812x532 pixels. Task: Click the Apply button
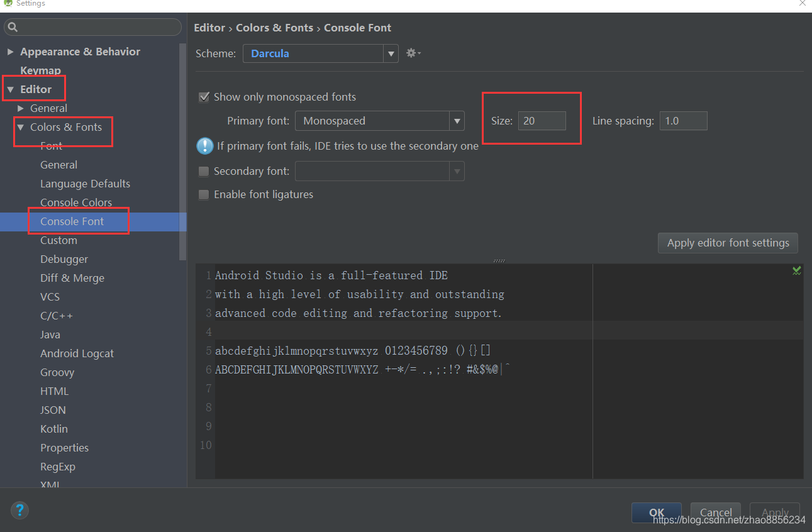pyautogui.click(x=775, y=513)
